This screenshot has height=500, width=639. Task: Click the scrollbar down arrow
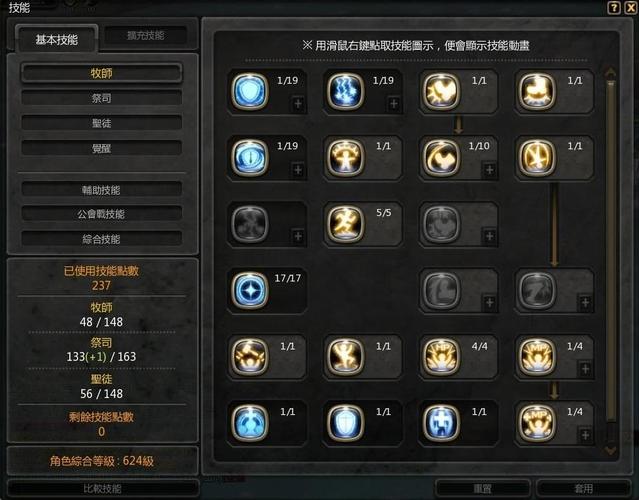coord(610,450)
